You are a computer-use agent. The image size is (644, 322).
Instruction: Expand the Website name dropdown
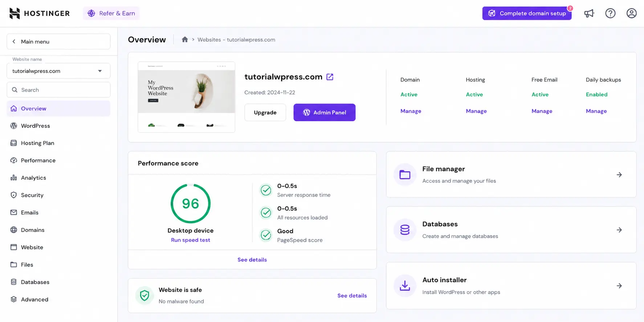coord(58,71)
